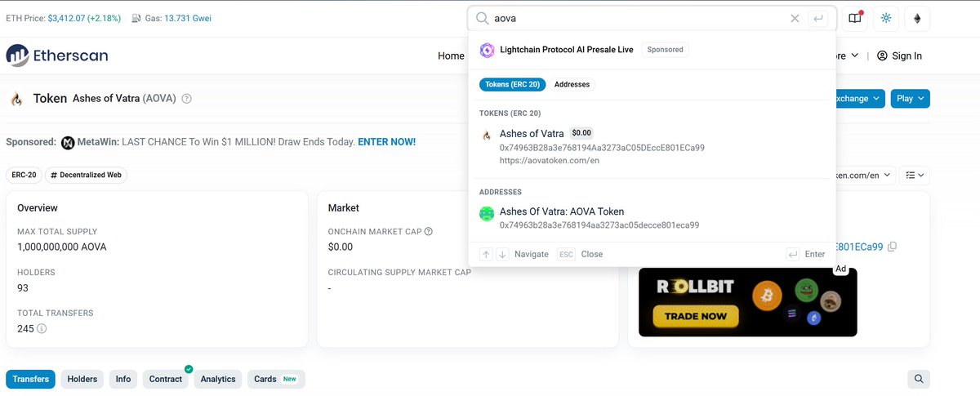
Task: Click the user icon beside Sign In
Action: 882,56
